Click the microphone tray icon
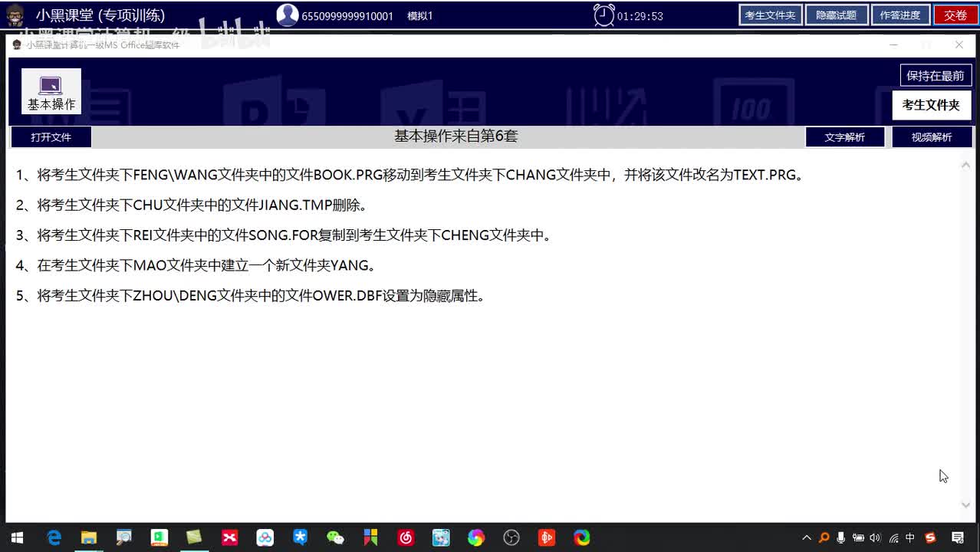 (x=841, y=537)
